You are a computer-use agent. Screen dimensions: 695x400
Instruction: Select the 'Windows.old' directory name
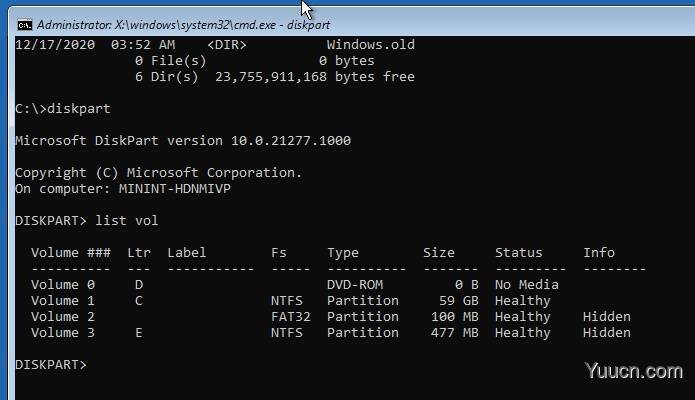371,44
